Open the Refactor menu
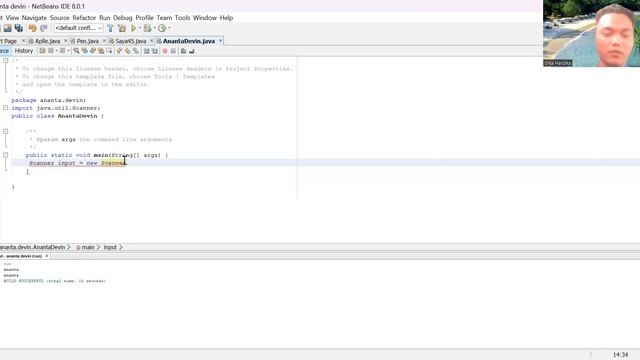The height and width of the screenshot is (360, 640). tap(84, 18)
